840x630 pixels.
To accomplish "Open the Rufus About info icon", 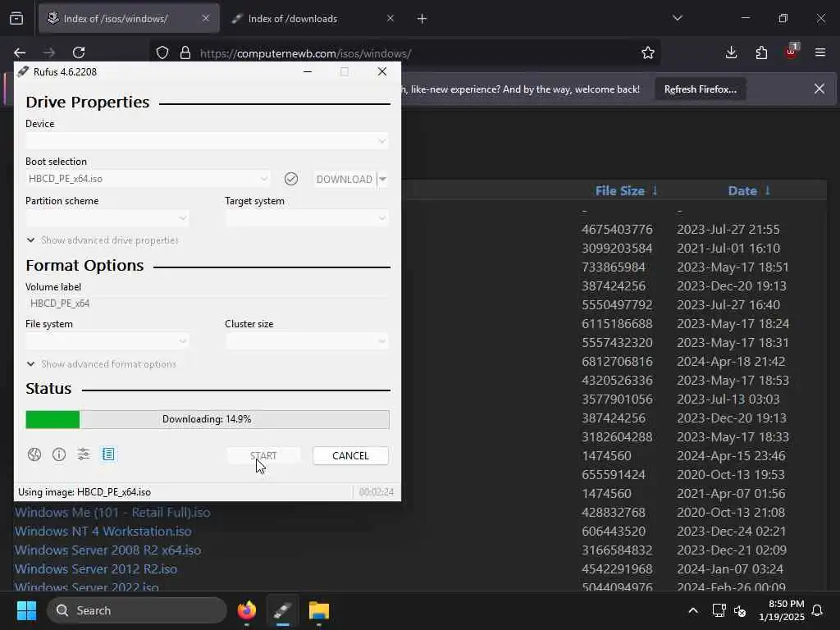I will [x=59, y=454].
